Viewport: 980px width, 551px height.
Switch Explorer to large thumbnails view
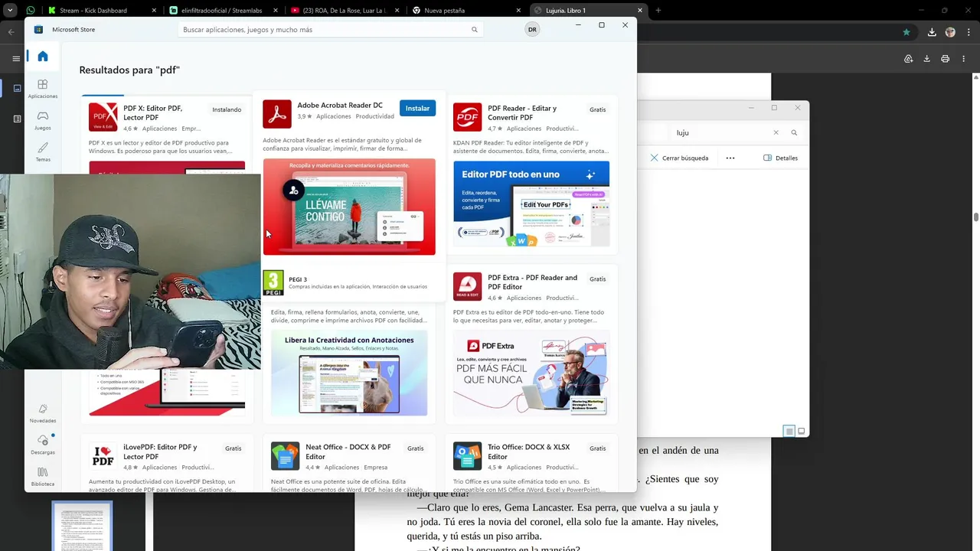coord(802,431)
